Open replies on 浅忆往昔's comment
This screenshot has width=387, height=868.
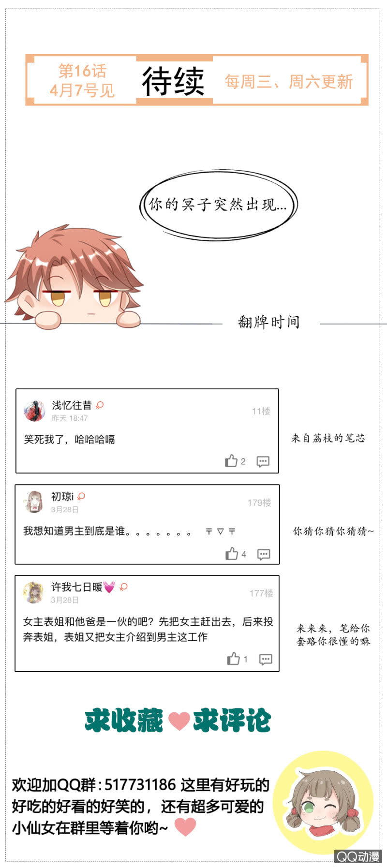pyautogui.click(x=263, y=461)
